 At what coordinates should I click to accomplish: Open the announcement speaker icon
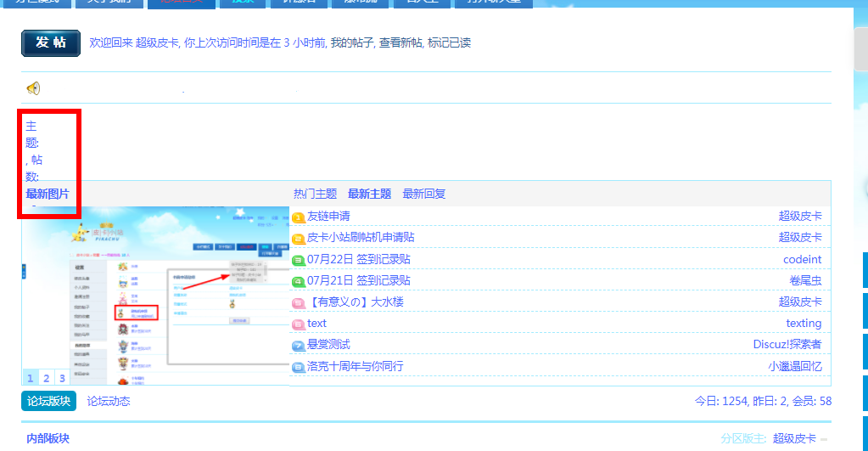click(x=33, y=88)
